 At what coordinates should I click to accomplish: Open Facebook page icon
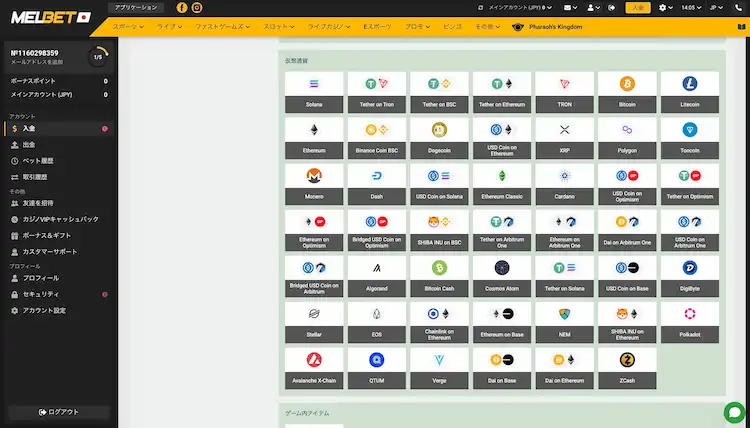[182, 8]
